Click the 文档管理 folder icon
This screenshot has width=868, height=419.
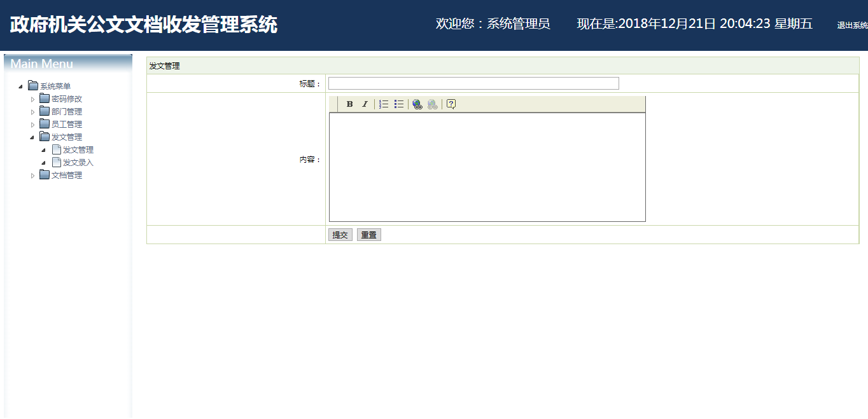point(45,175)
